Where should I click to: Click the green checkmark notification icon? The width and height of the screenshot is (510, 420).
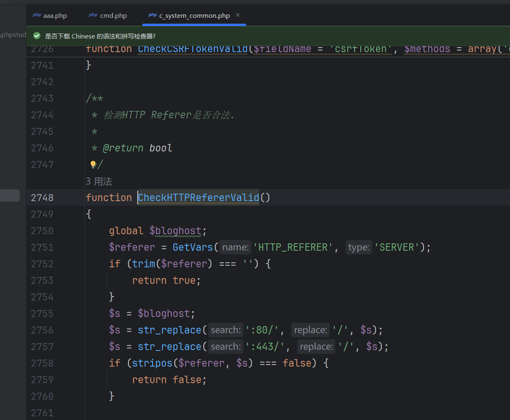point(37,36)
